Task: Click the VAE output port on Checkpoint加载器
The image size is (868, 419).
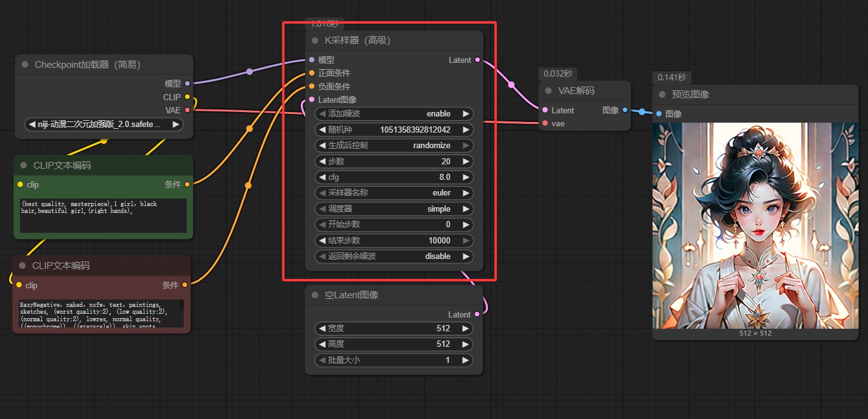Action: pyautogui.click(x=187, y=110)
